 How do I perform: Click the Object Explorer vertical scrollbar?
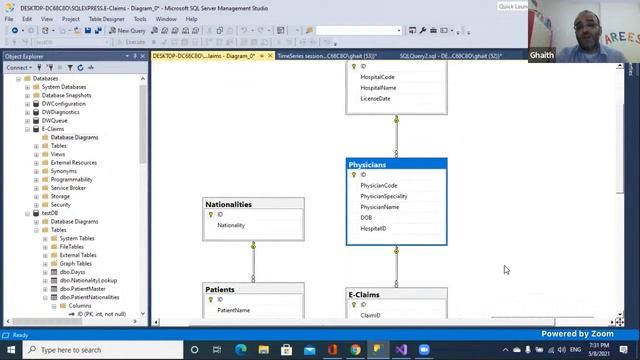click(x=142, y=124)
